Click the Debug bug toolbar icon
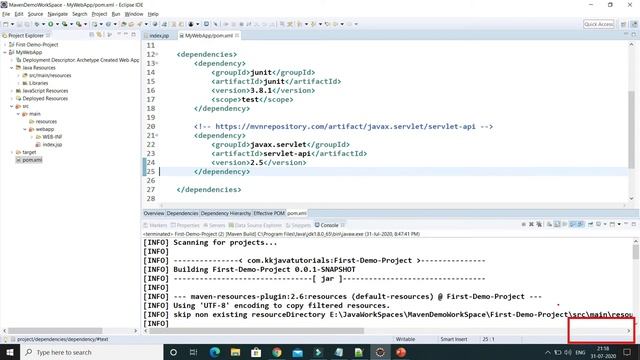The width and height of the screenshot is (640, 360). click(x=37, y=24)
